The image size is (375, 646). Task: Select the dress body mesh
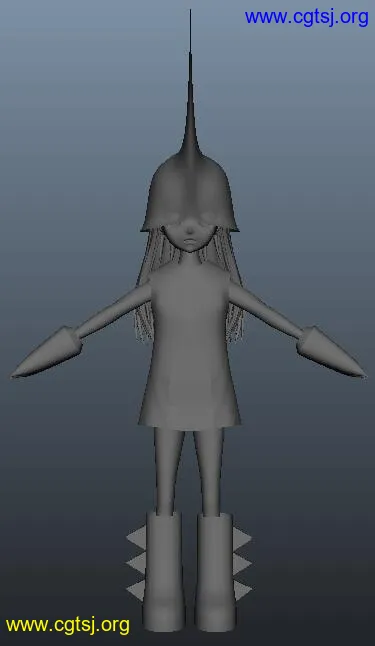[x=189, y=346]
